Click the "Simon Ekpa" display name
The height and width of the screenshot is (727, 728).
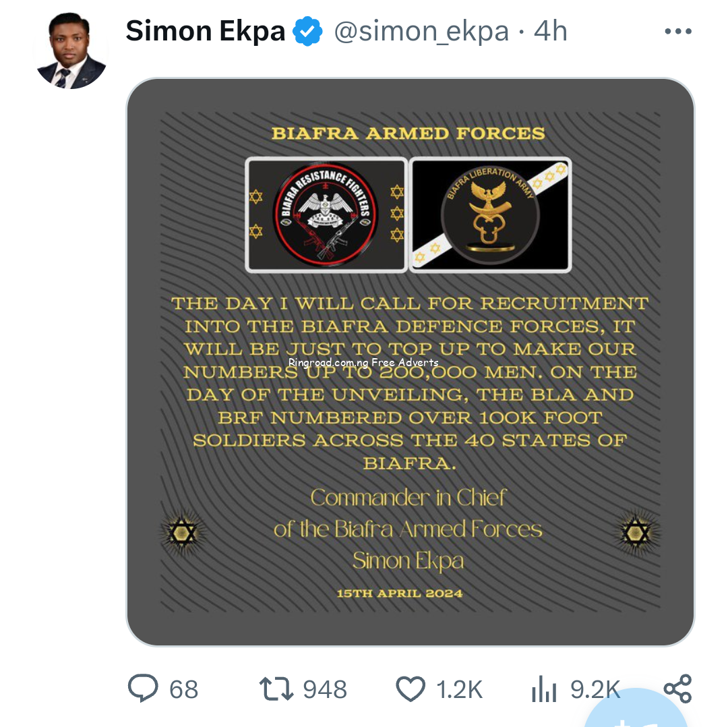206,32
